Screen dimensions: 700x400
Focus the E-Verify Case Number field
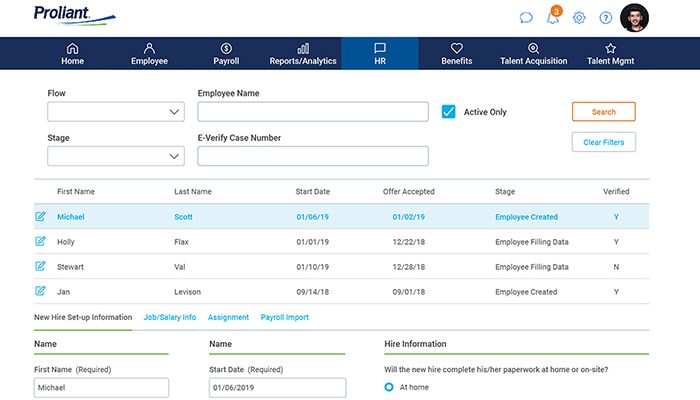pyautogui.click(x=312, y=156)
